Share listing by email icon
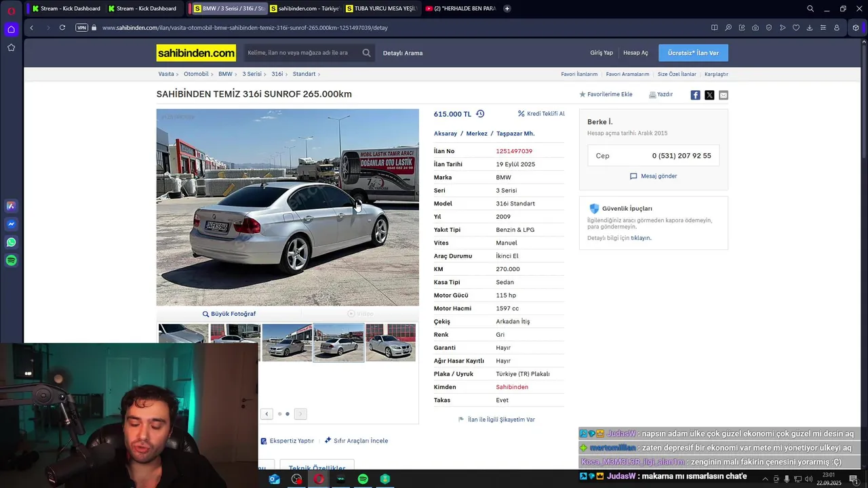 coord(724,95)
